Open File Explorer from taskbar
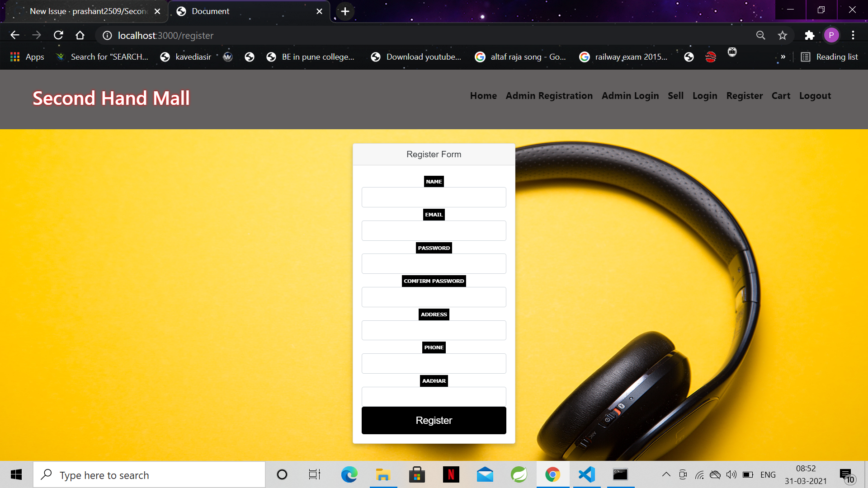This screenshot has width=868, height=488. click(x=383, y=474)
